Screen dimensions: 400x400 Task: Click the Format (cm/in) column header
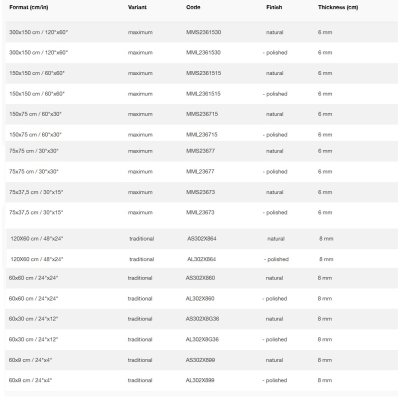29,7
